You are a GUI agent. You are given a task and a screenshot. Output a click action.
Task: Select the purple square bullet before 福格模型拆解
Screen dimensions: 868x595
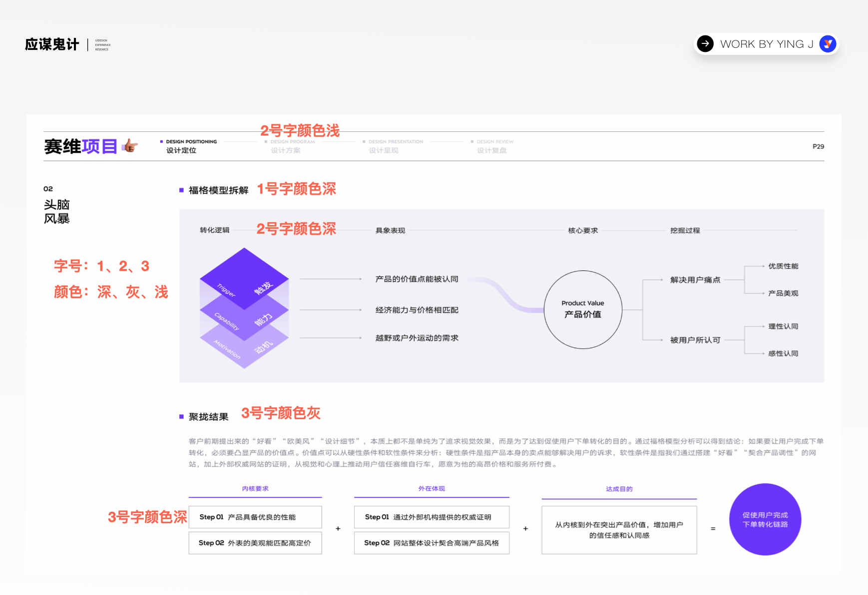(x=181, y=190)
